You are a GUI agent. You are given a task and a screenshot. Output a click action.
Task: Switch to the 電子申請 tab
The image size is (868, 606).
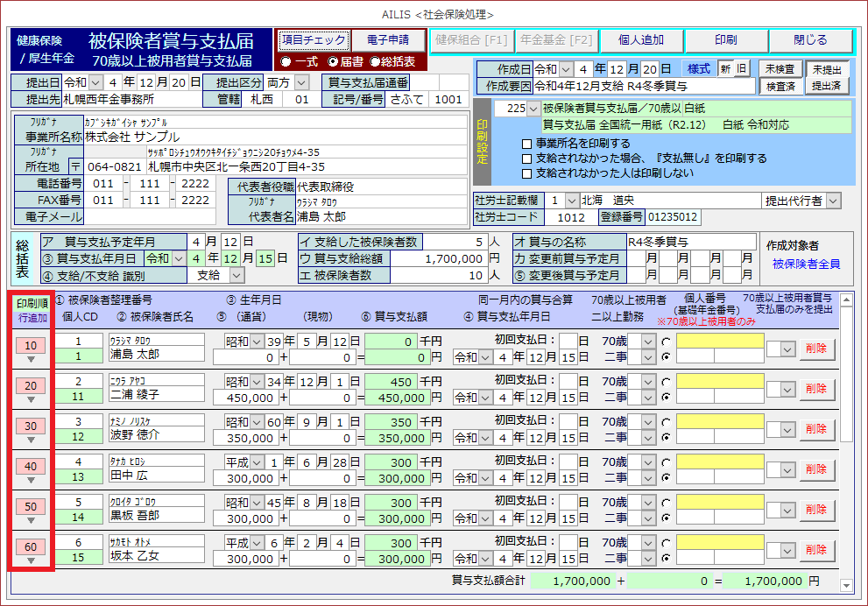tap(388, 40)
